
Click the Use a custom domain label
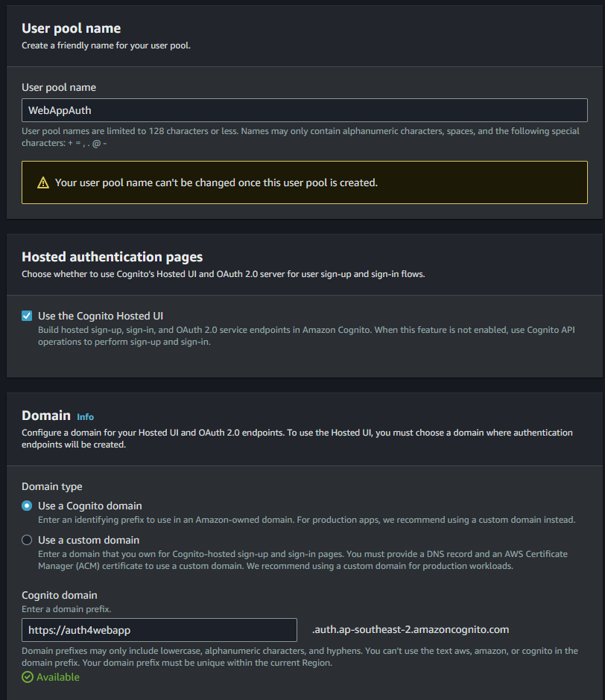[x=89, y=540]
